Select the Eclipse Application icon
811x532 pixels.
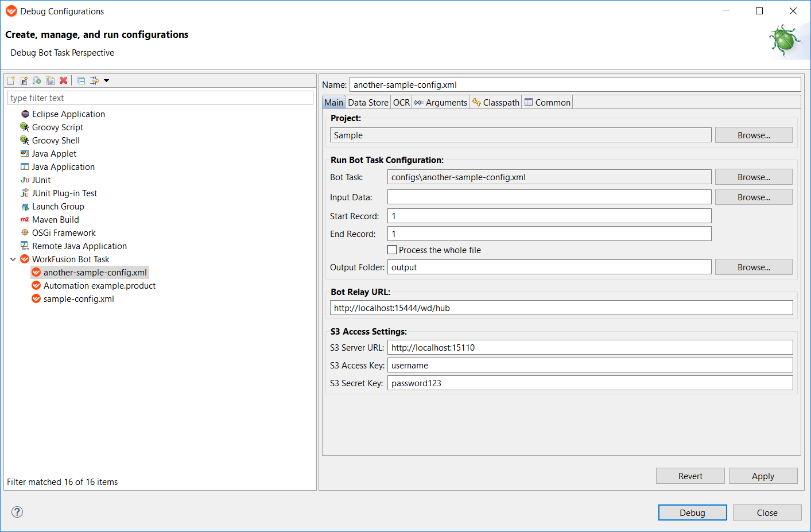click(25, 114)
